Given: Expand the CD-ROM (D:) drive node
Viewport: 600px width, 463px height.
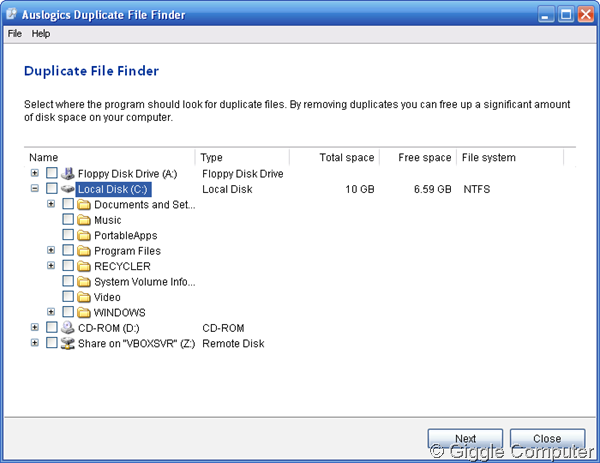Looking at the screenshot, I should (x=35, y=327).
